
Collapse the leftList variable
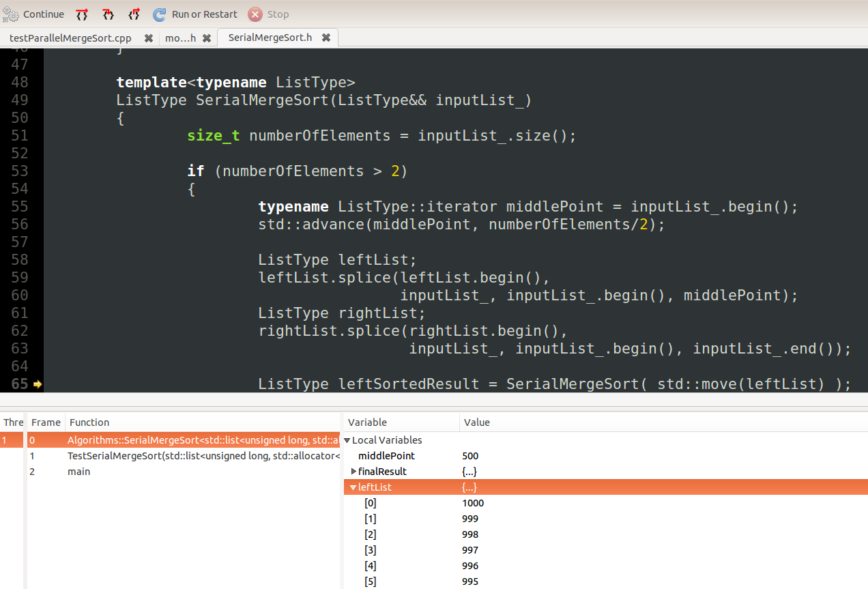[353, 487]
